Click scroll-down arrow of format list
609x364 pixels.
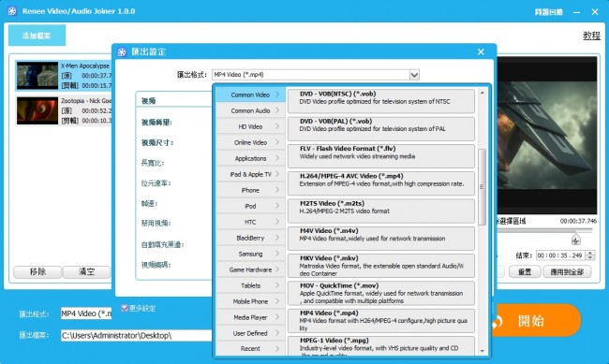point(482,351)
